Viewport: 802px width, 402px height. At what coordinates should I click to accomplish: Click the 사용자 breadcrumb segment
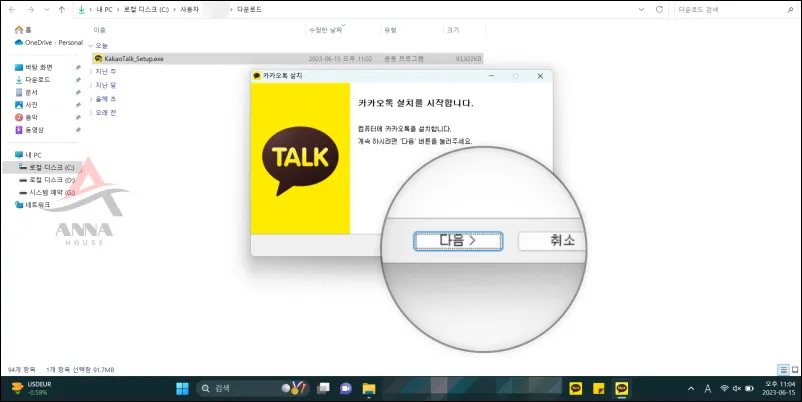[x=189, y=9]
